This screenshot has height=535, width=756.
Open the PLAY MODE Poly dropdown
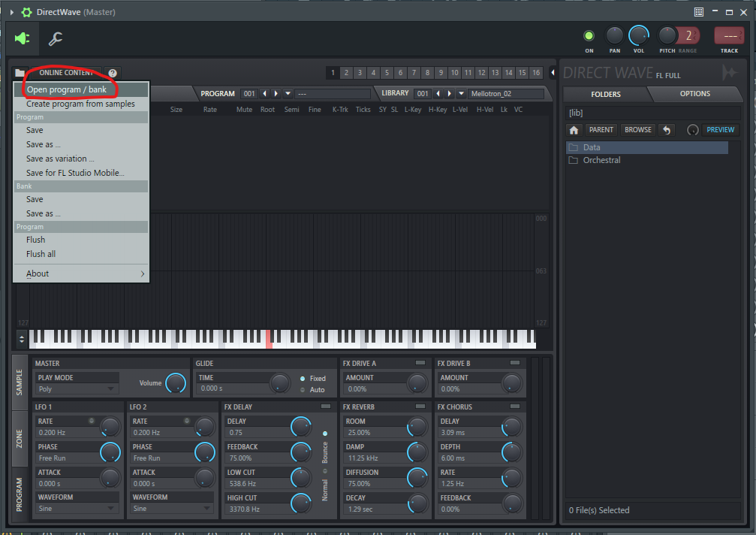pos(77,388)
